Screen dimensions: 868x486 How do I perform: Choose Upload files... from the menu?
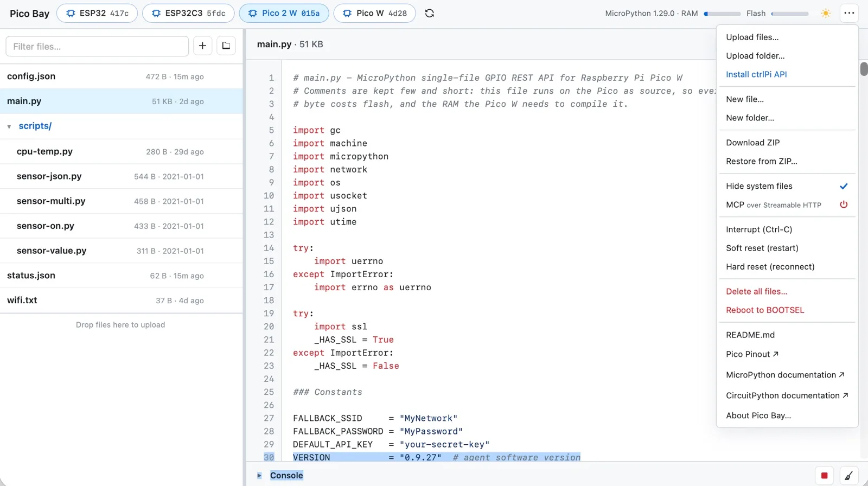[787, 37]
